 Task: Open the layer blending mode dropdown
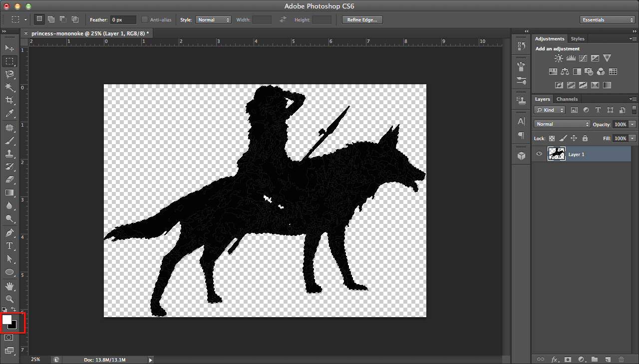562,124
